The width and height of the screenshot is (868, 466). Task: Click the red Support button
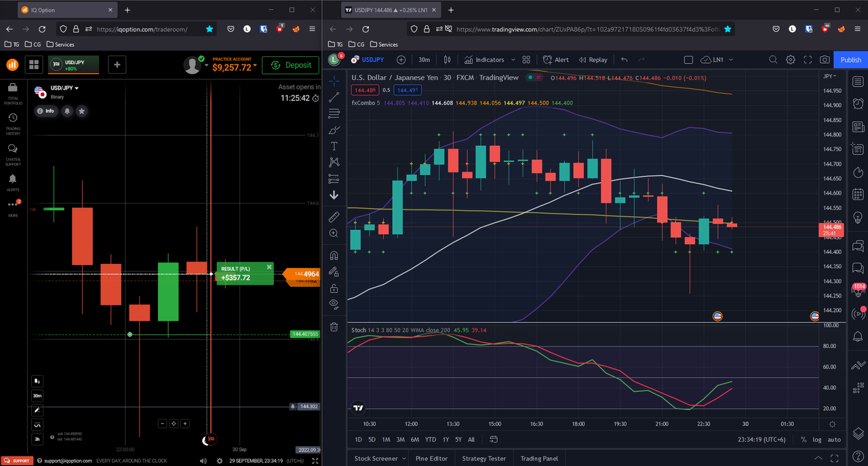point(16,461)
